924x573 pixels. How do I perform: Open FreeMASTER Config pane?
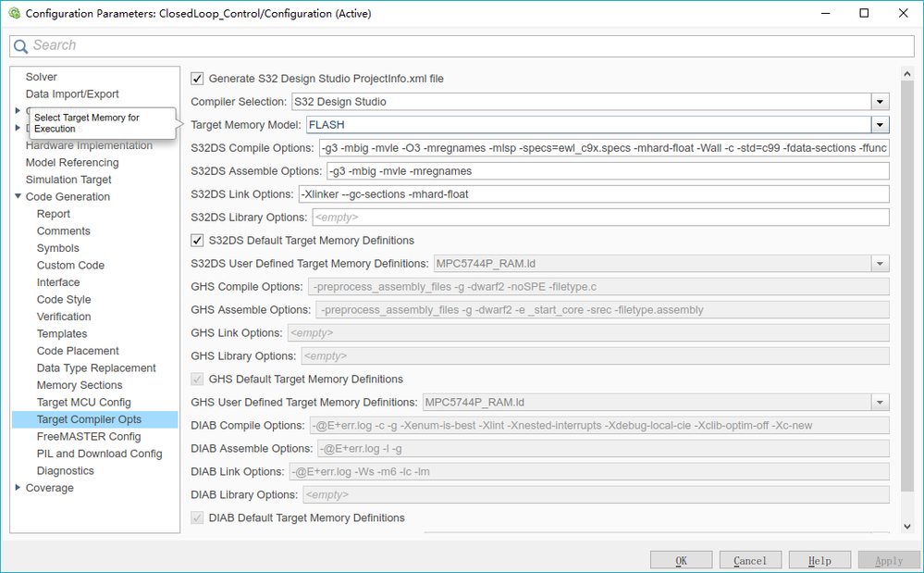point(89,436)
